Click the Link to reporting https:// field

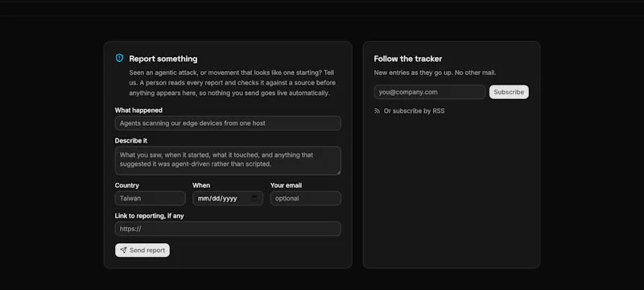pos(228,229)
